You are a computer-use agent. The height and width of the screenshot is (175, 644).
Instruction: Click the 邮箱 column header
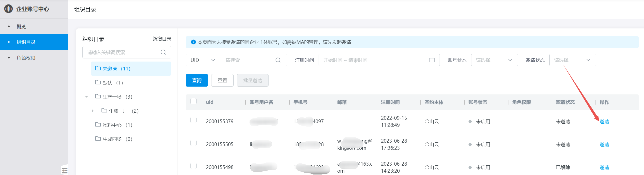point(342,102)
